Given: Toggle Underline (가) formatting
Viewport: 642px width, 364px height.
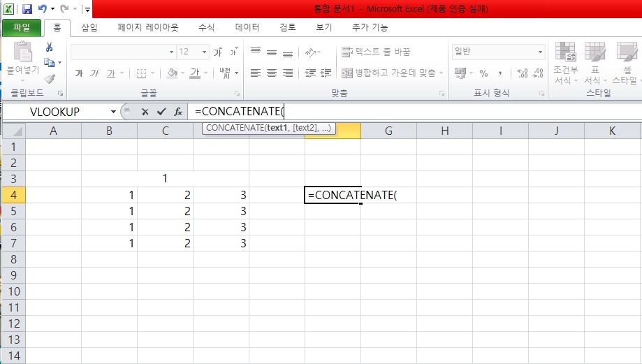Looking at the screenshot, I should [x=111, y=73].
